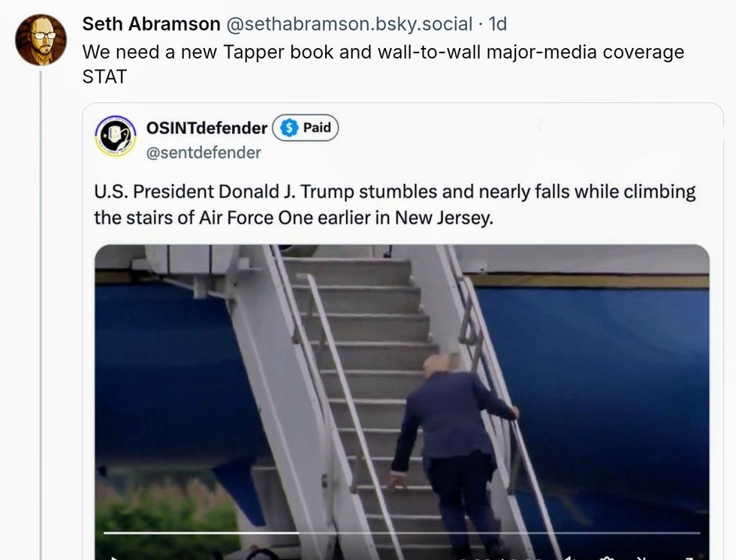Click the OSINTdefender circular profile logo

click(116, 136)
